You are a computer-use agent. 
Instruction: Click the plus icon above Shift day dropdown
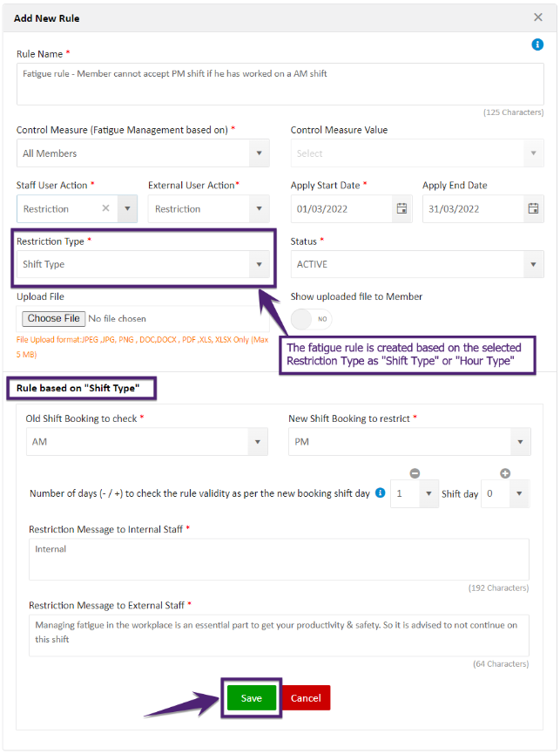click(x=505, y=473)
